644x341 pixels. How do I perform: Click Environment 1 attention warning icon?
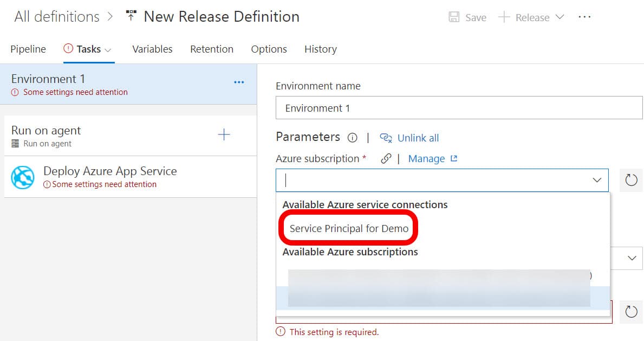(15, 93)
